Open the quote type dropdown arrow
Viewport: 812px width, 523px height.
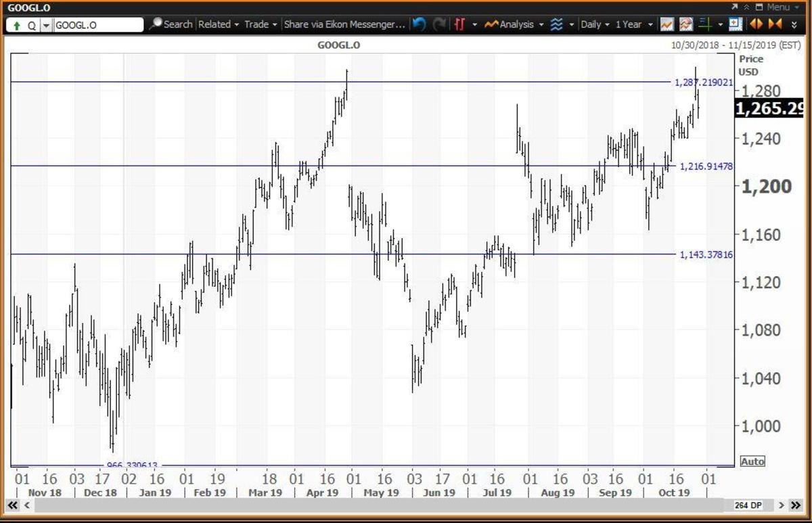[x=46, y=25]
